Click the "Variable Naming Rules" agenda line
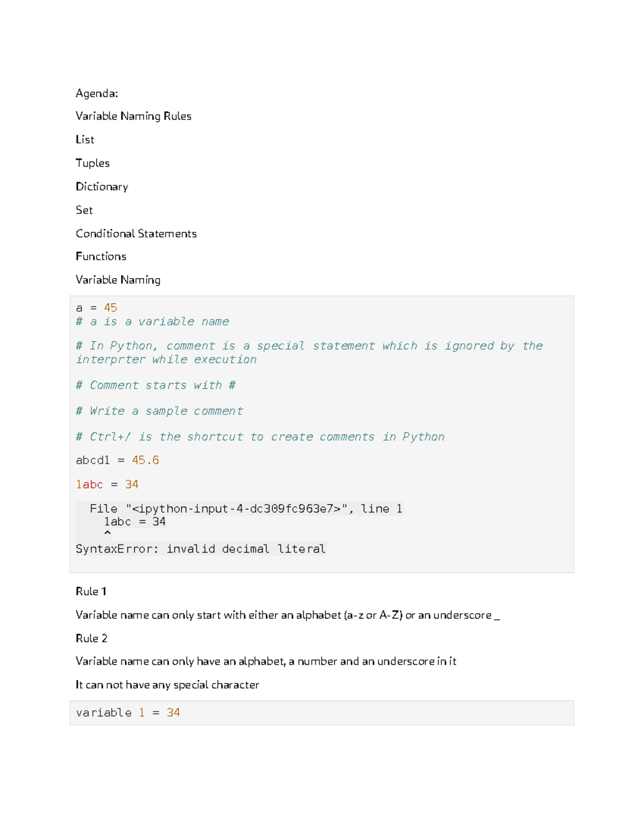The width and height of the screenshot is (644, 834). click(133, 117)
